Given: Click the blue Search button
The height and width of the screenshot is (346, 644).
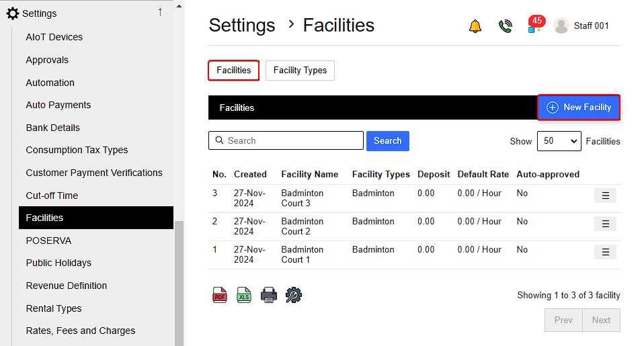Looking at the screenshot, I should [x=387, y=141].
